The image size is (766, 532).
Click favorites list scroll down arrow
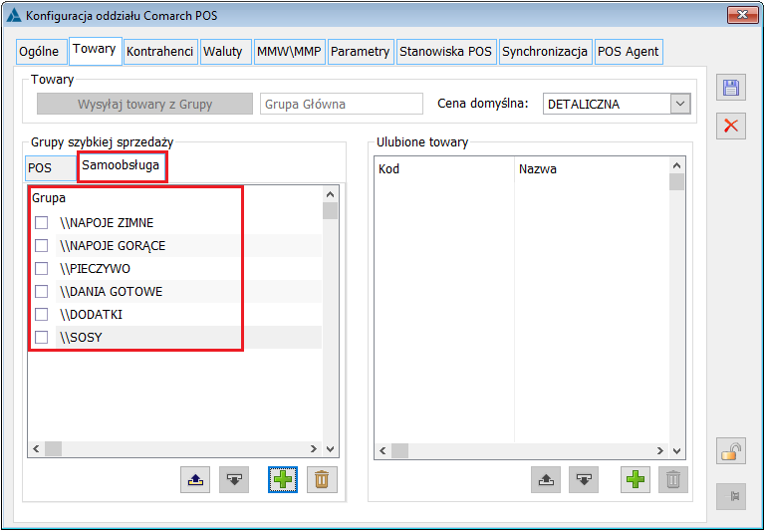tap(676, 451)
